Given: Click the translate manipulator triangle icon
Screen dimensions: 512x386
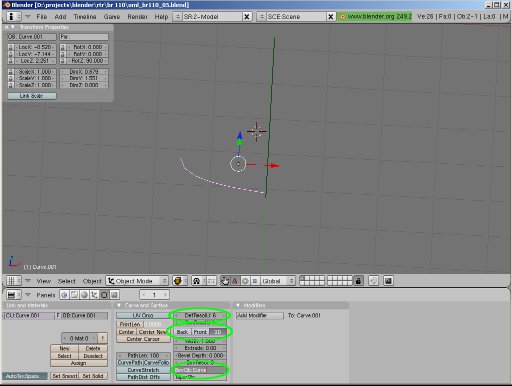Looking at the screenshot, I should (235, 281).
